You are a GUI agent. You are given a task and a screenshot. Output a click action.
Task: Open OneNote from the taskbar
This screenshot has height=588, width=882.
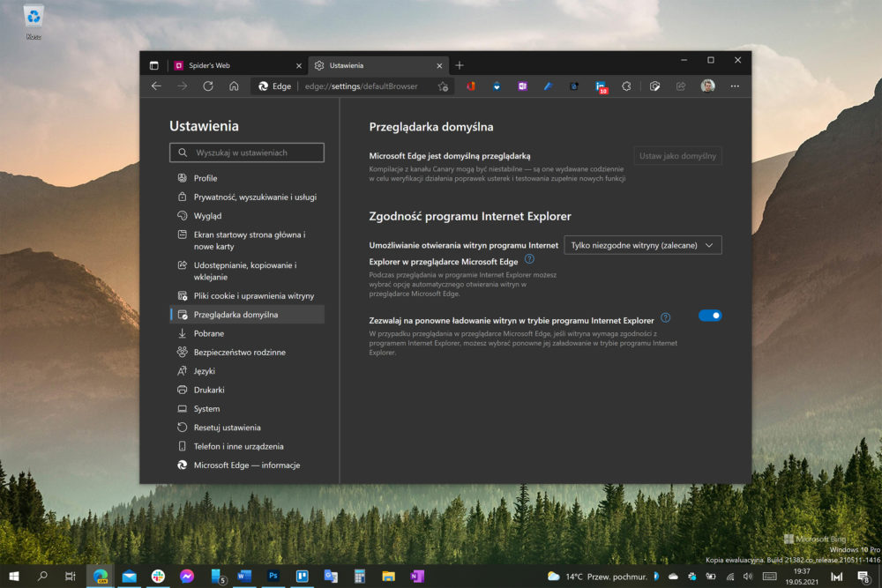(417, 577)
